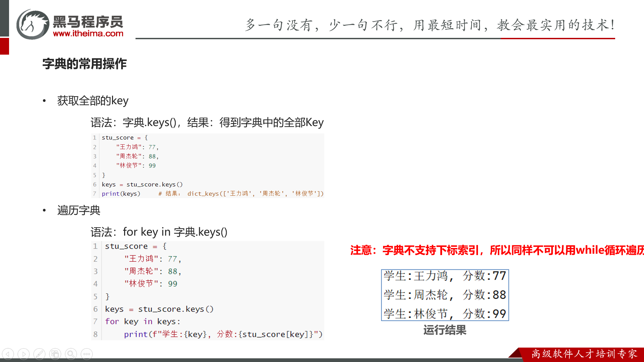644x362 pixels.
Task: Show all slides grid view
Action: tap(55, 354)
